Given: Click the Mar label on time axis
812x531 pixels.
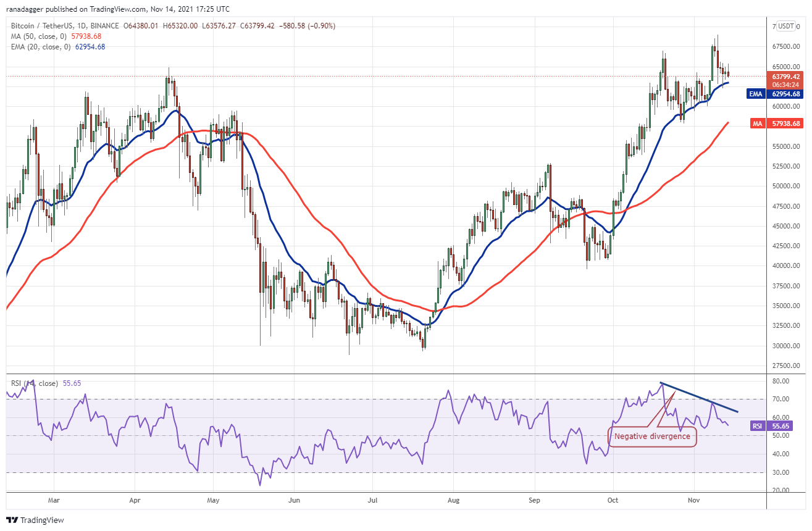Looking at the screenshot, I should pyautogui.click(x=54, y=501).
